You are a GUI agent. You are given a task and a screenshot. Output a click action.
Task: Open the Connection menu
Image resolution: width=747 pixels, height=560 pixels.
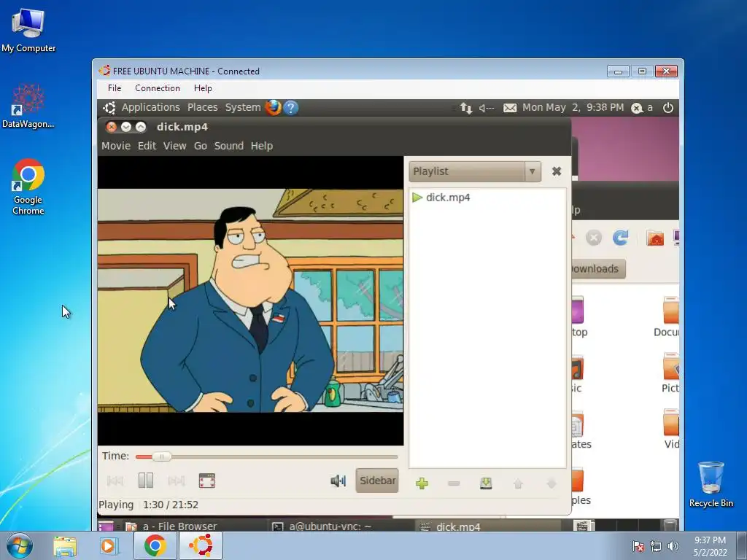pyautogui.click(x=158, y=88)
